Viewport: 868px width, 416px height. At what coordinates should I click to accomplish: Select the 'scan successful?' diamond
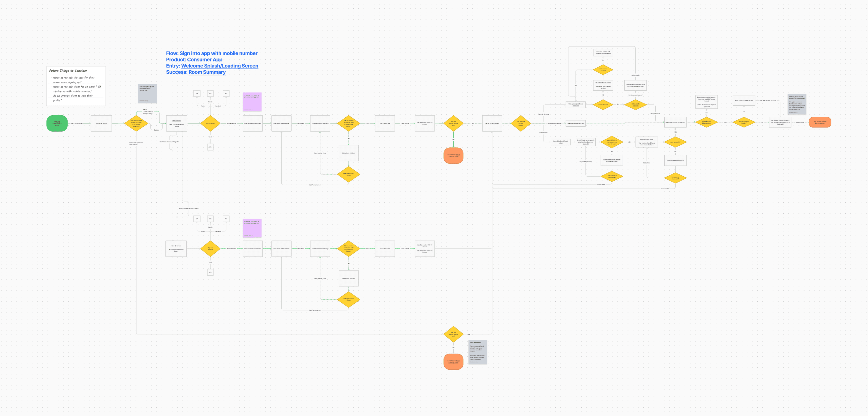tap(675, 142)
